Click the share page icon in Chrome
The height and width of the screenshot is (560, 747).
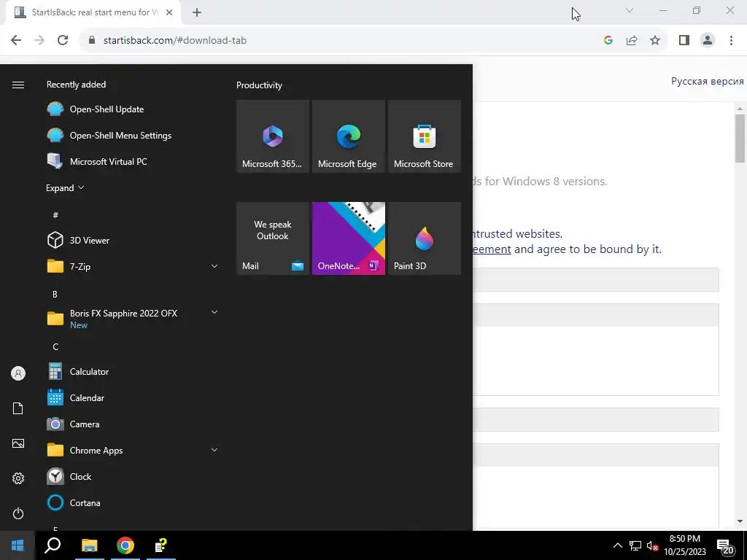point(632,41)
